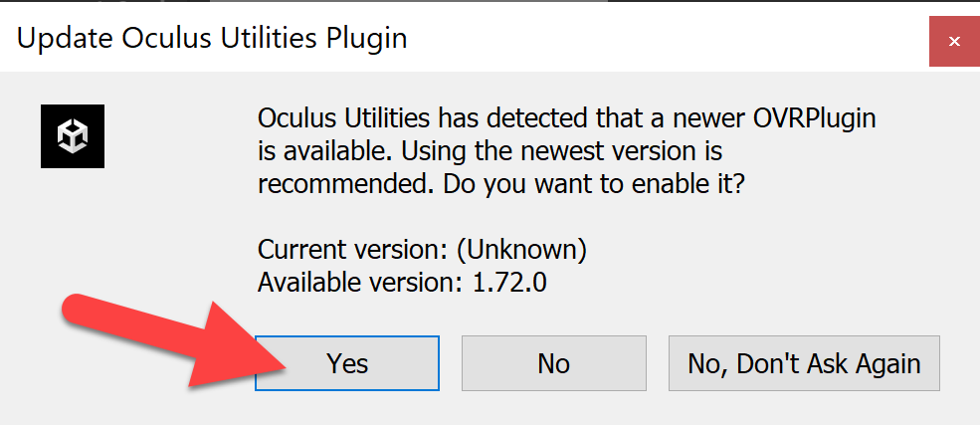Image resolution: width=980 pixels, height=425 pixels.
Task: Click Yes to enable the newer OVRPlugin
Action: [x=347, y=363]
